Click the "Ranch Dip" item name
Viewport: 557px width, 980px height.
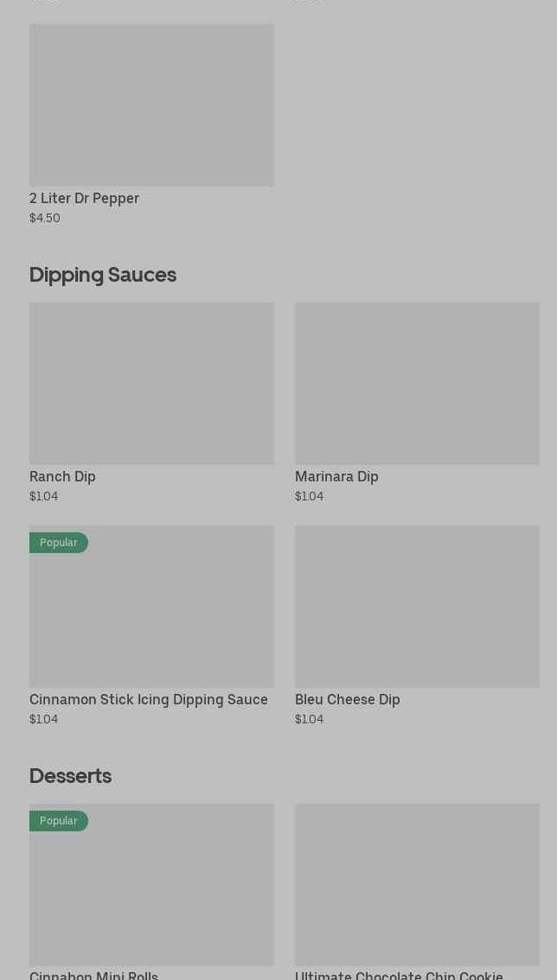pos(62,477)
